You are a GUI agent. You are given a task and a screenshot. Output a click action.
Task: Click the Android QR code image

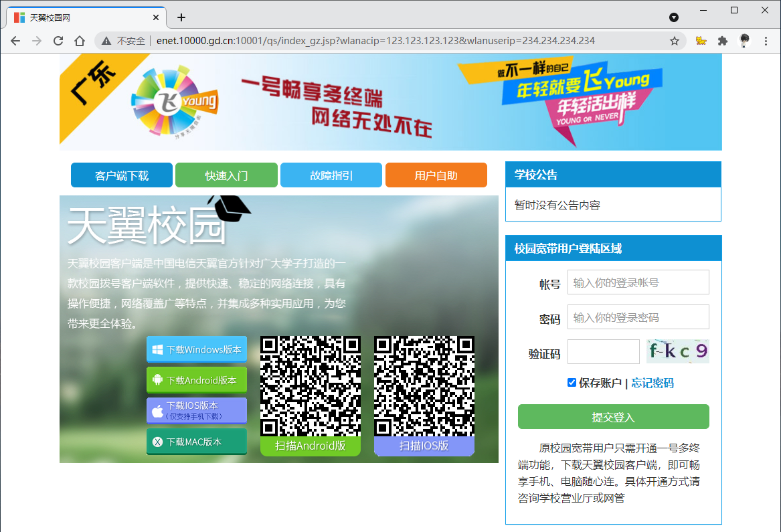click(311, 386)
